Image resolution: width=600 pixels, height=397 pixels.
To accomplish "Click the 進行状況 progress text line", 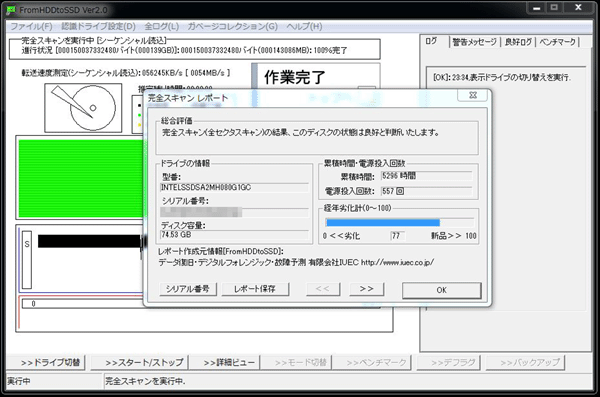I will click(x=184, y=50).
